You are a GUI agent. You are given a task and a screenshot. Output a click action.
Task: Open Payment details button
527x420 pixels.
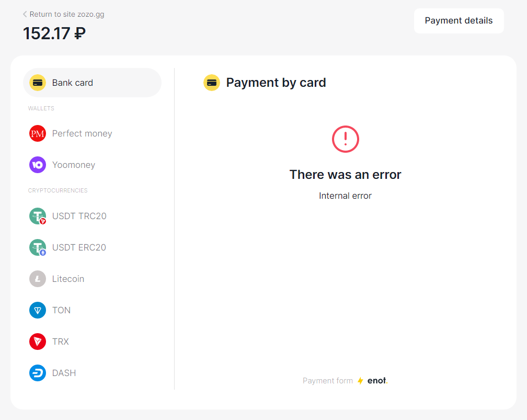459,21
